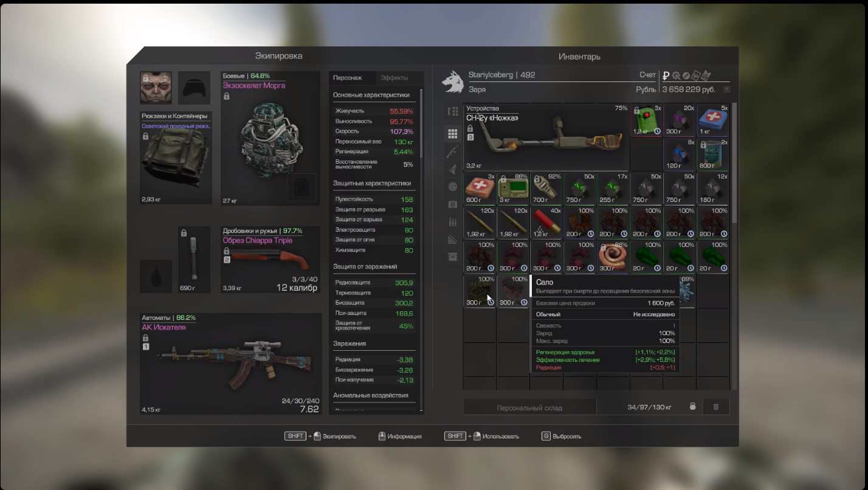Click the small question mark help icon
Viewport: 868px width, 490px height.
pyautogui.click(x=726, y=89)
